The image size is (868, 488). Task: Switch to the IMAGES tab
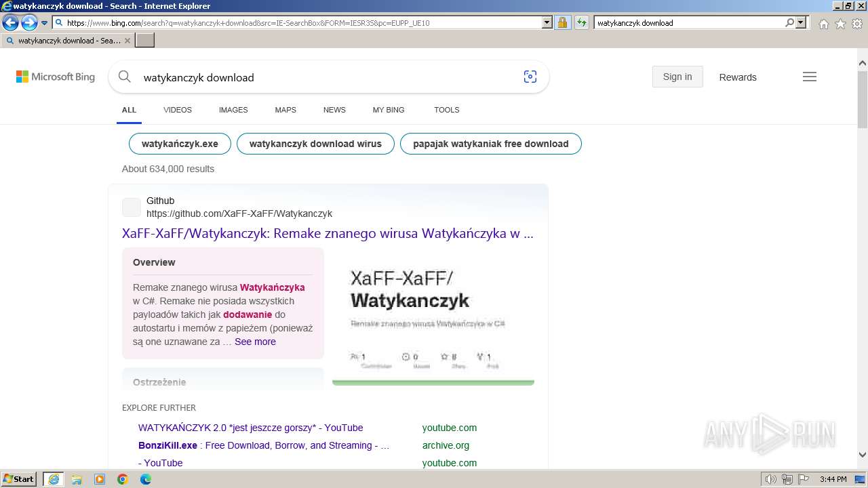(233, 110)
